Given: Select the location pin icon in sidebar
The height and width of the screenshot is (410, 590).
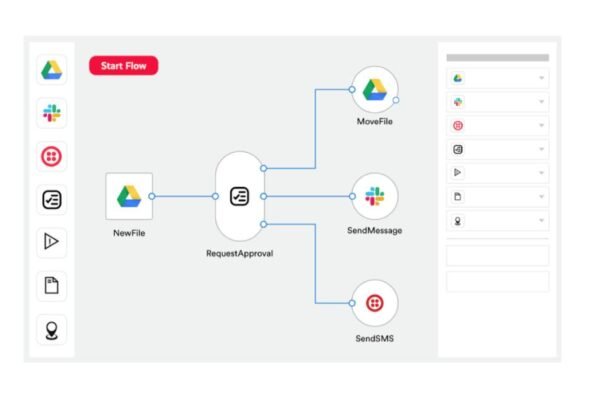Looking at the screenshot, I should tap(52, 330).
